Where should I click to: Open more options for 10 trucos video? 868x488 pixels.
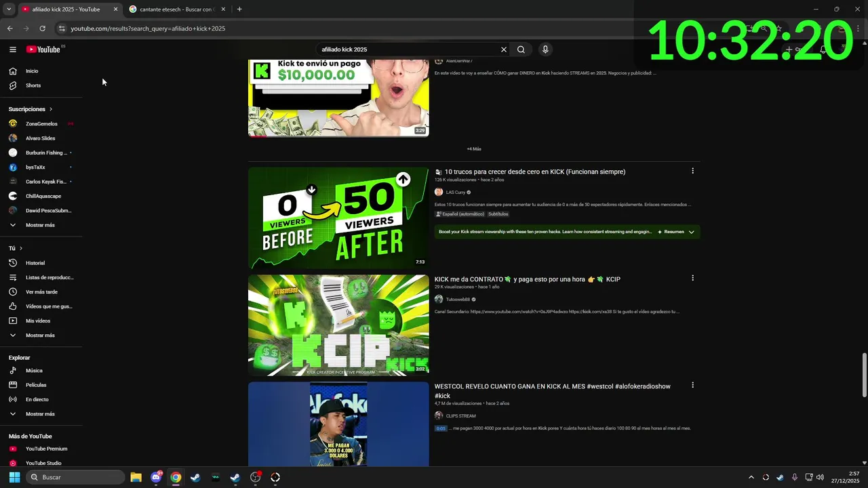[692, 171]
